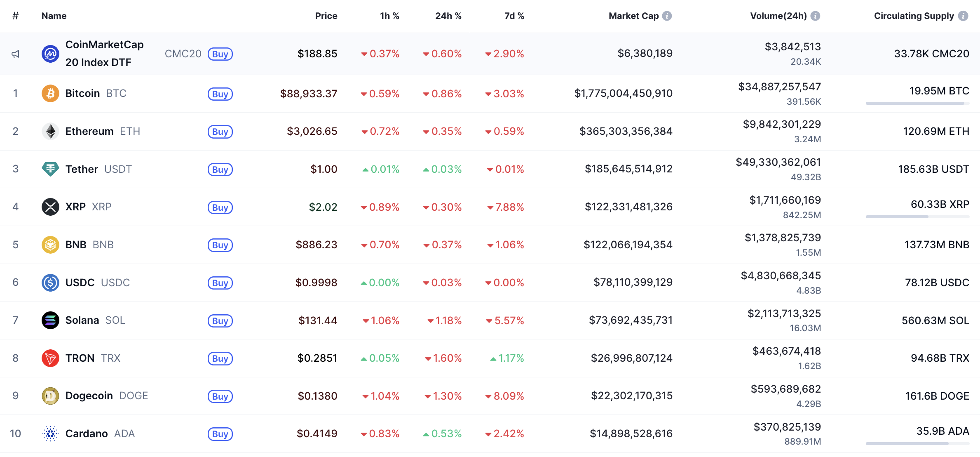The height and width of the screenshot is (457, 980).
Task: Open the Market Cap info tooltip
Action: coord(668,16)
